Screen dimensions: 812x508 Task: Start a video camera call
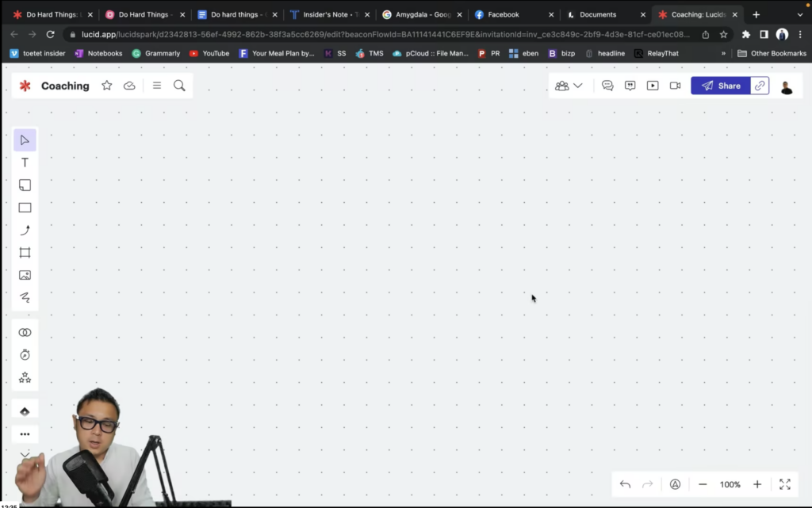click(676, 86)
